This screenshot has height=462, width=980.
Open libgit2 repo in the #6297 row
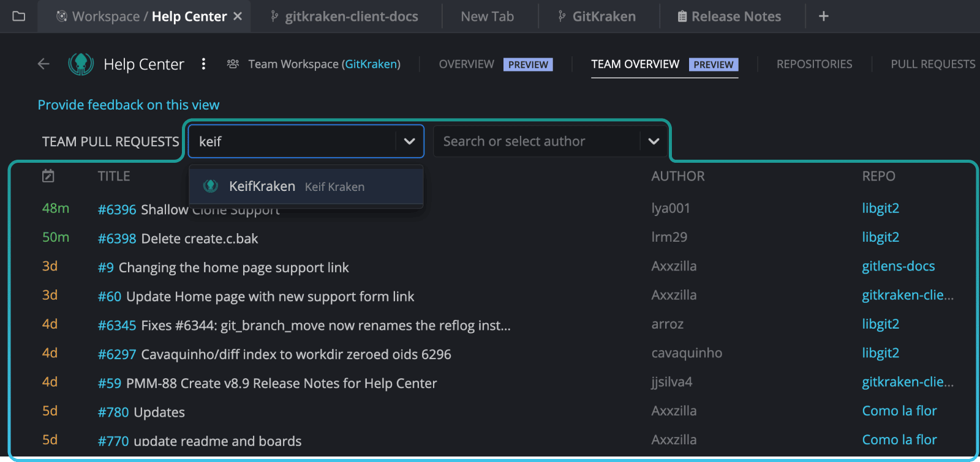880,353
